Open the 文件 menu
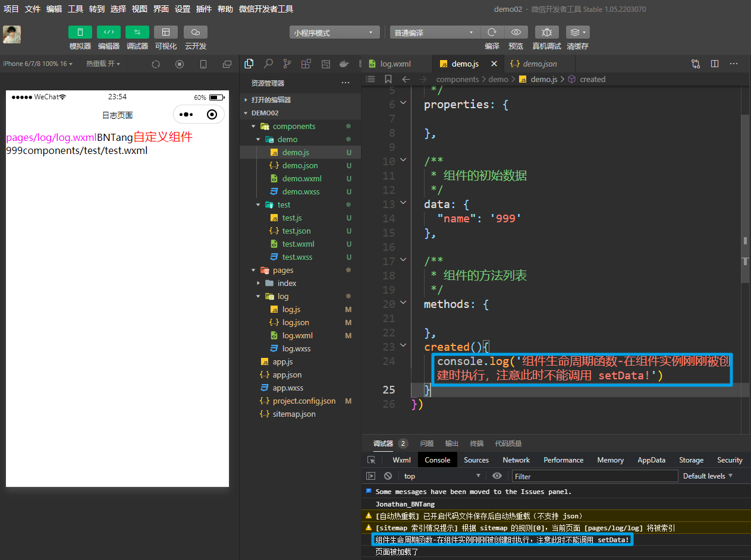This screenshot has width=751, height=560. tap(33, 9)
